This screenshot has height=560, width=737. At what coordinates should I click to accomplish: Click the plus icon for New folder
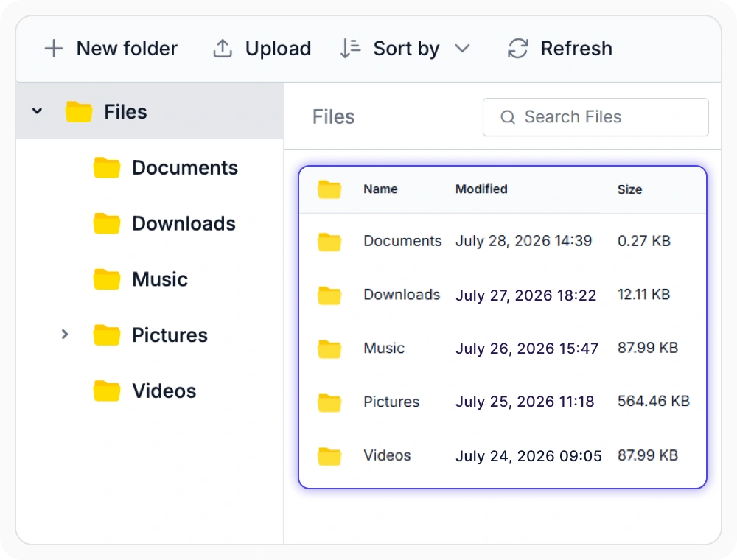click(x=54, y=49)
